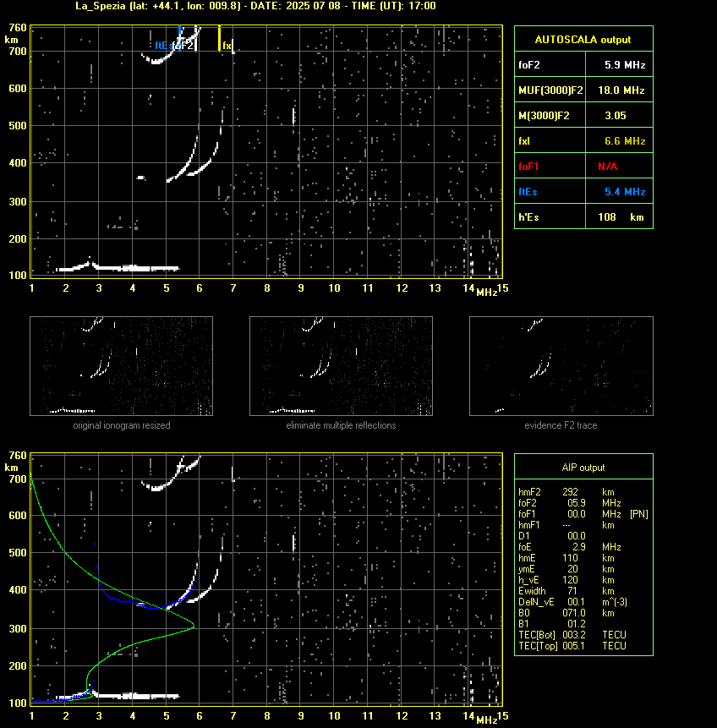Click the yellow fxI marker line in top ionogram
This screenshot has height=728, width=717.
219,38
